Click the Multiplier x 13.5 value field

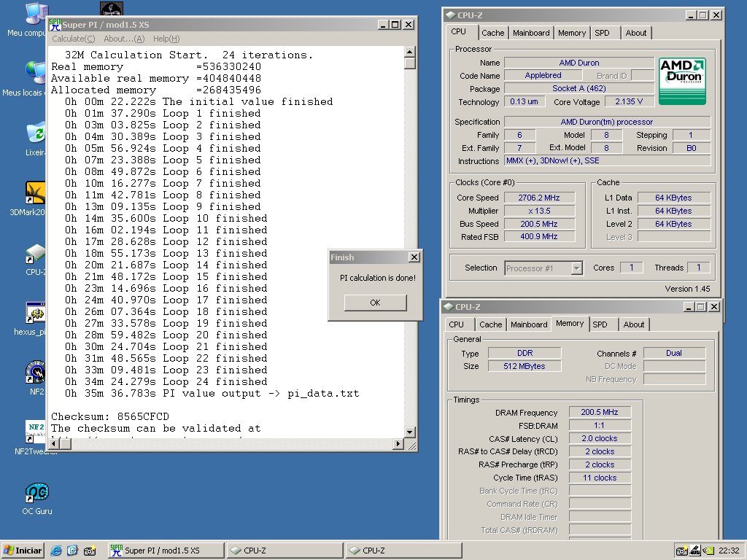(x=539, y=211)
